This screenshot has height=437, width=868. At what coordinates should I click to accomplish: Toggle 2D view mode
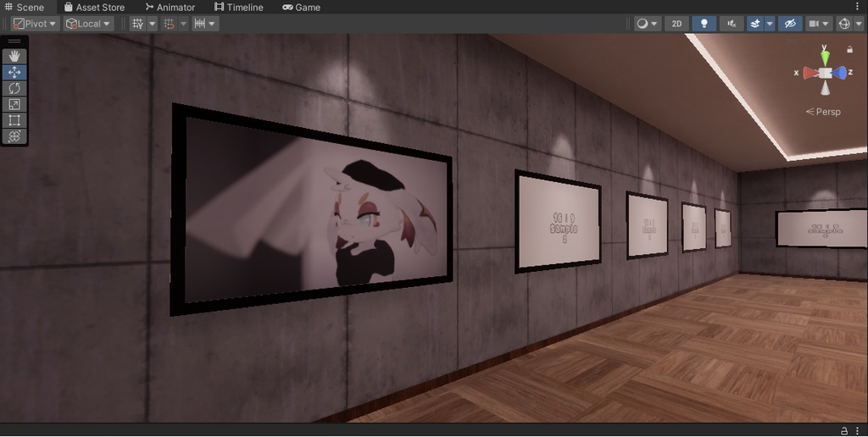676,24
